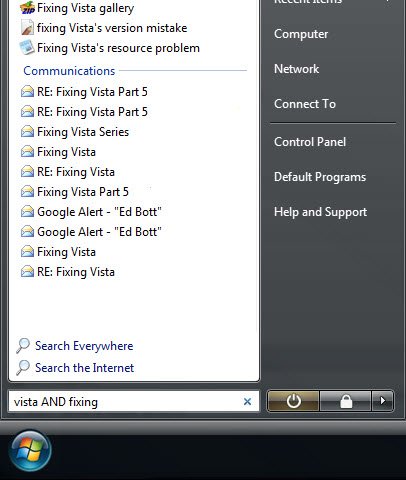Launch Control Panel
Image resolution: width=406 pixels, height=480 pixels.
(310, 142)
